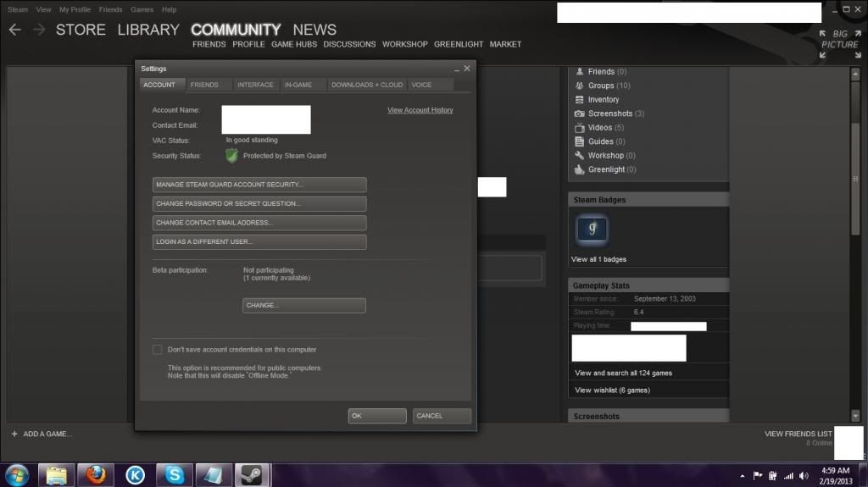
Task: Click the Steam taskbar icon
Action: (x=252, y=475)
